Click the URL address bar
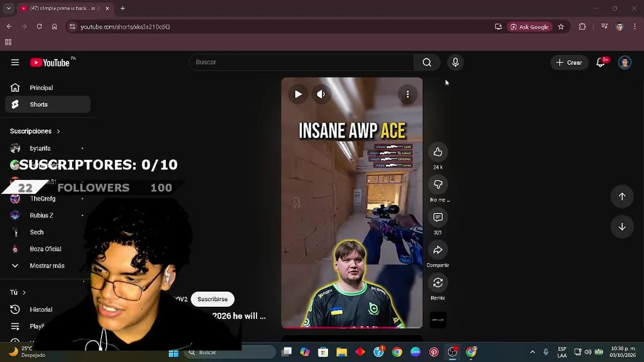This screenshot has height=362, width=644. point(282,27)
